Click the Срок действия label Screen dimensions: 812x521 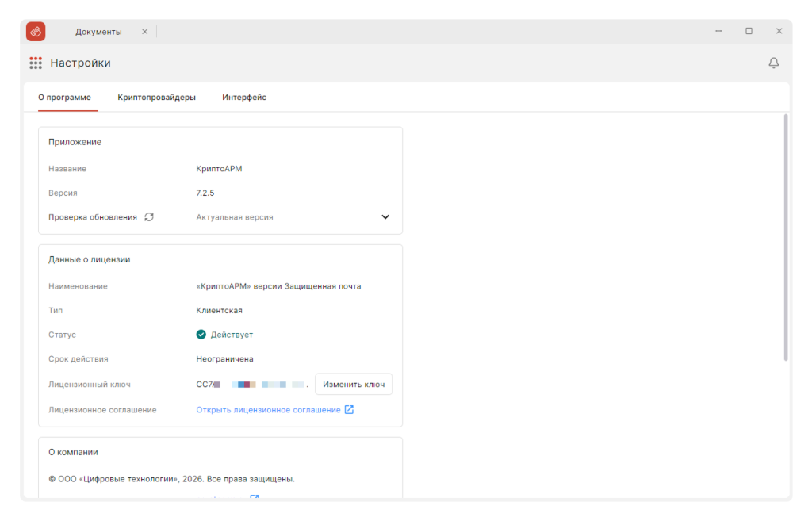79,359
